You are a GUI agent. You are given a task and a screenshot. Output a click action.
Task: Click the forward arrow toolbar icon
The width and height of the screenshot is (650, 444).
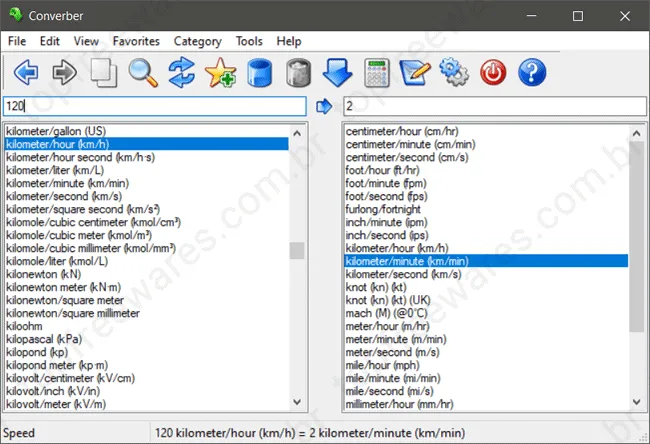point(65,73)
